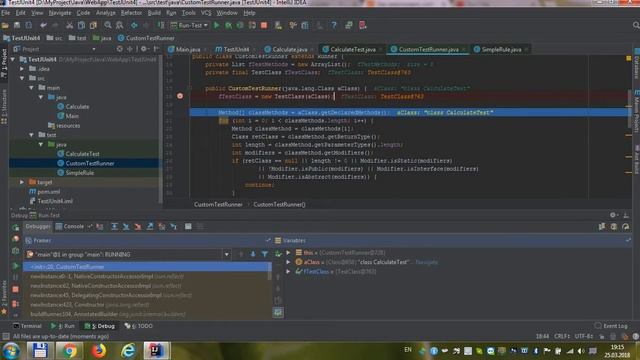Screen dimensions: 640x360
Task: Click the Resume Program green arrow
Action: coord(16,266)
